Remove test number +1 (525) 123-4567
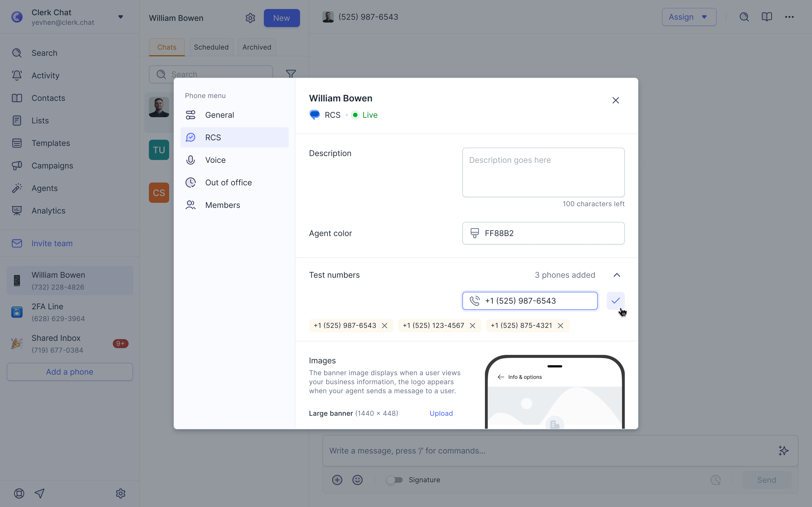This screenshot has height=507, width=812. (473, 326)
